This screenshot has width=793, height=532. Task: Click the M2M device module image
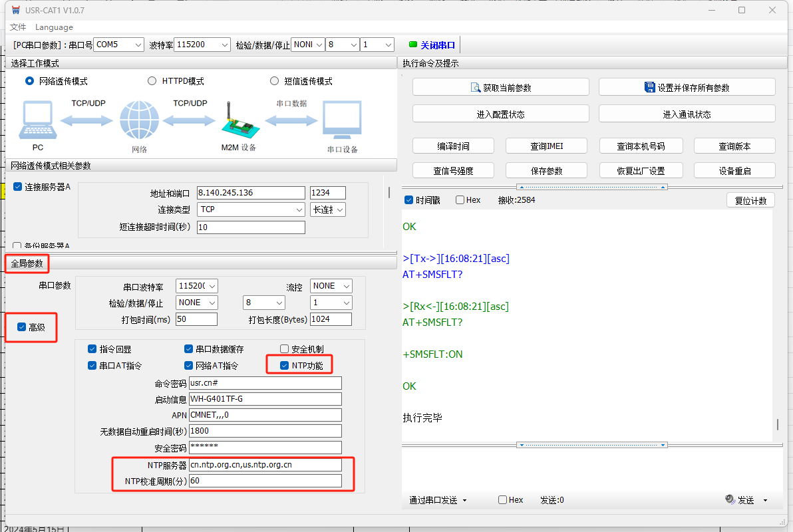[x=238, y=122]
